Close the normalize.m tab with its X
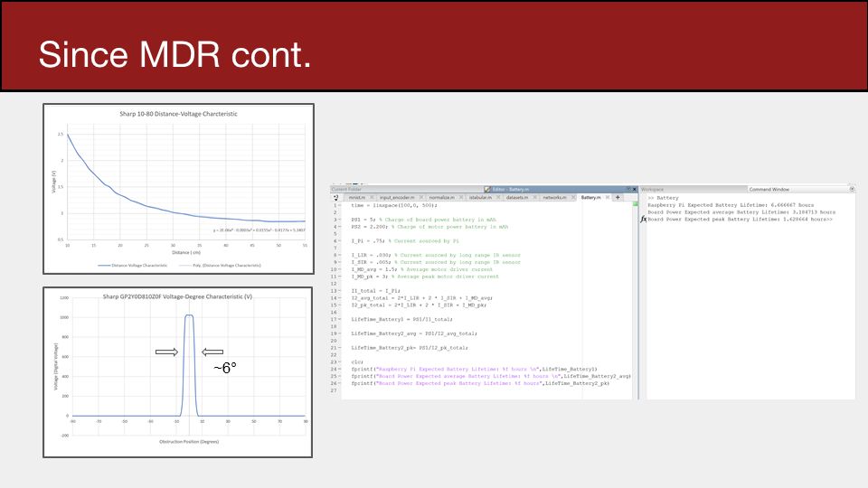This screenshot has height=488, width=868. (x=461, y=198)
